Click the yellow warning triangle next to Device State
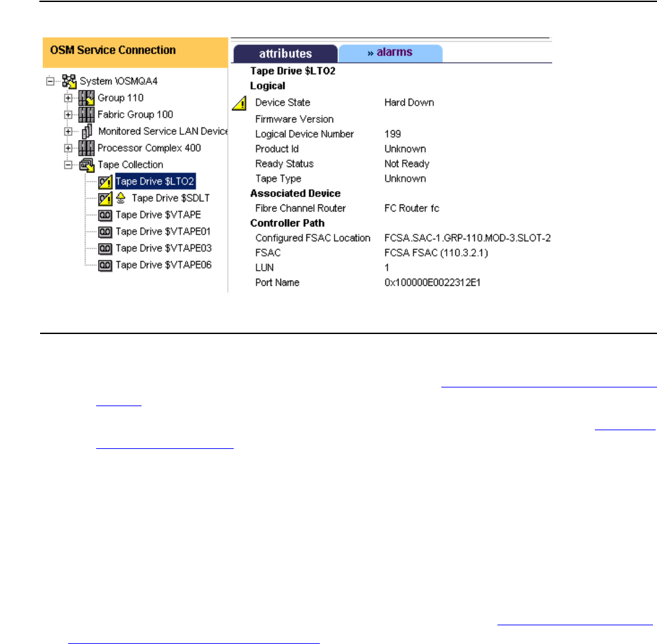Image resolution: width=657 pixels, height=644 pixels. [239, 103]
